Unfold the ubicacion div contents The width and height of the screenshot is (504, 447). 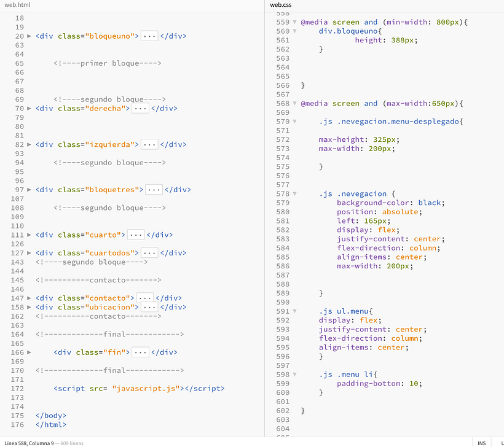coord(148,306)
